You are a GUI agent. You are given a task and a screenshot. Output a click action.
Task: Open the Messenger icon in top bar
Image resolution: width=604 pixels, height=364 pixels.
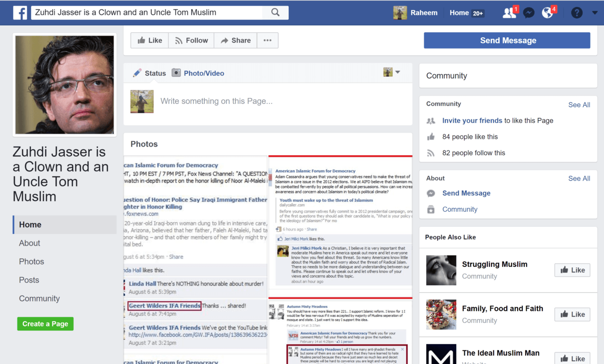(x=529, y=13)
